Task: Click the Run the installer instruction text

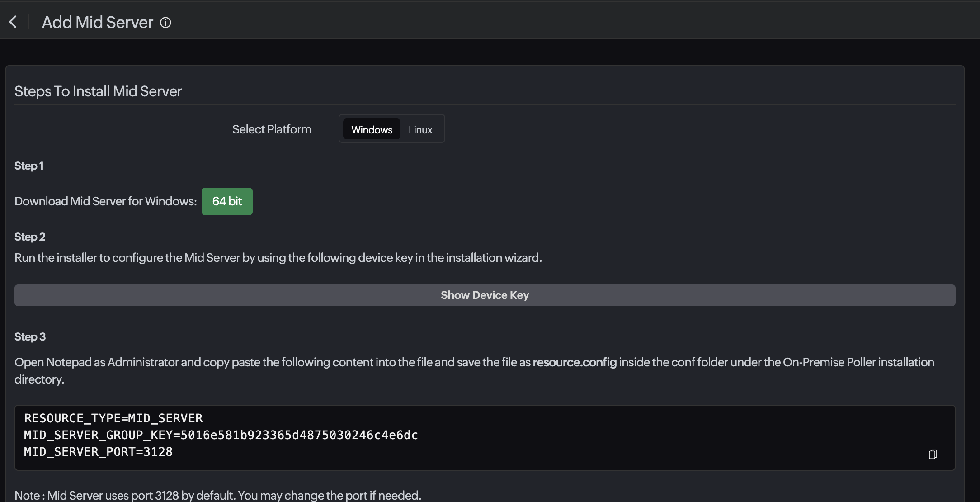Action: click(278, 258)
